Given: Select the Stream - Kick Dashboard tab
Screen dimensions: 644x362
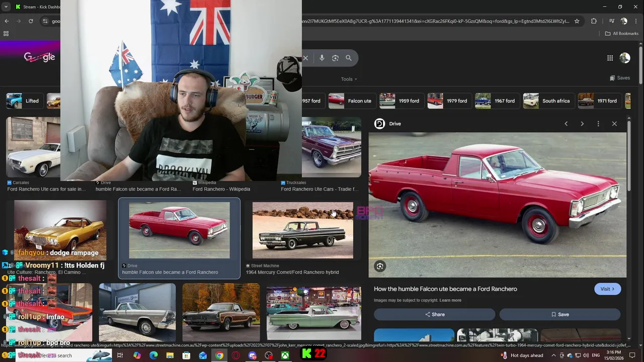Looking at the screenshot, I should [x=38, y=7].
